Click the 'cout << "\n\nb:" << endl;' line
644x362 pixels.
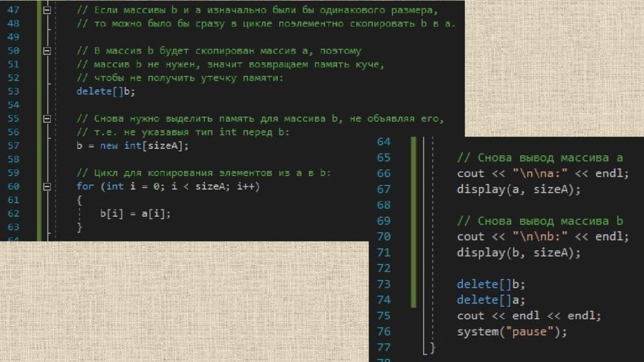[543, 237]
